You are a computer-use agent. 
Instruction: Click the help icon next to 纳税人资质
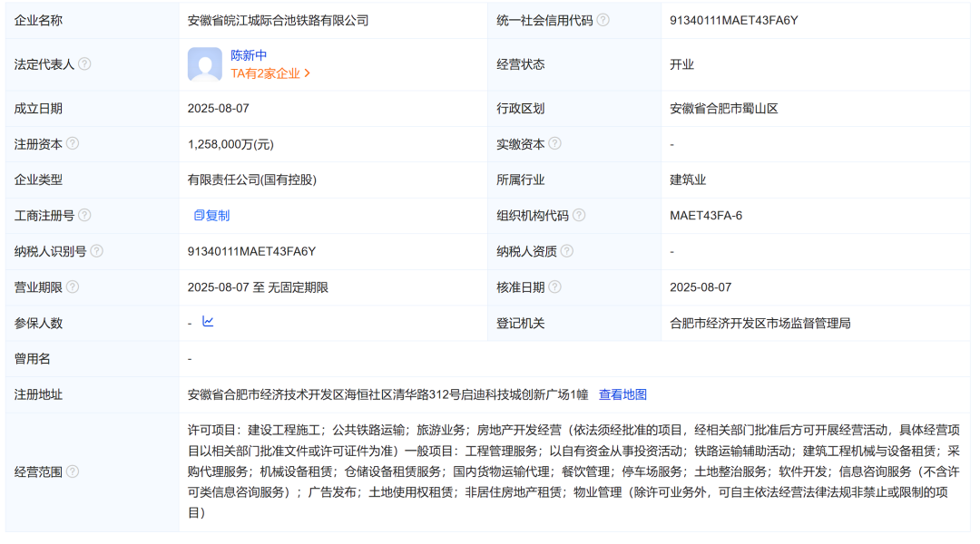pyautogui.click(x=565, y=250)
